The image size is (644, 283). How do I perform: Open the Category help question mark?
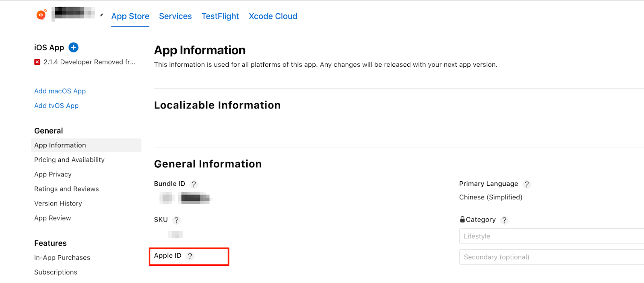(504, 220)
